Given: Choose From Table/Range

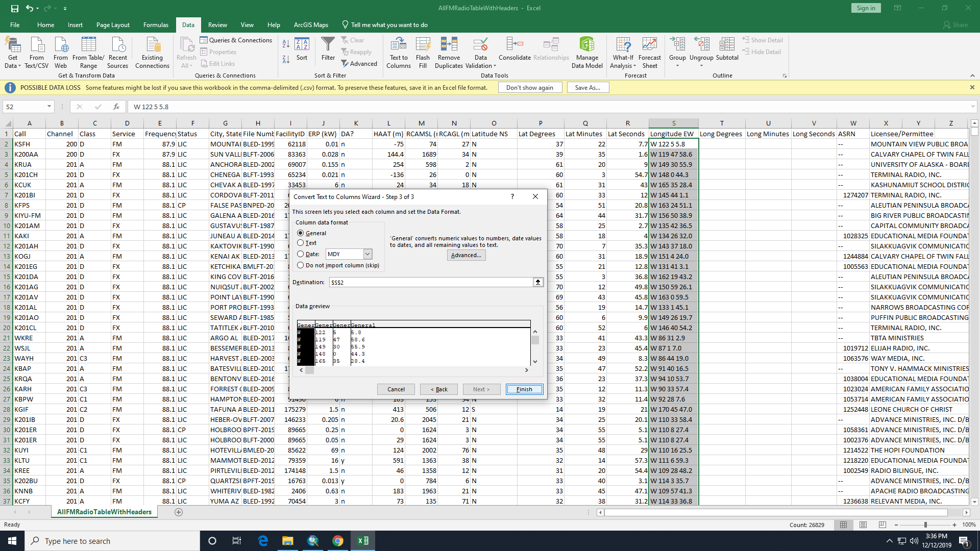Looking at the screenshot, I should [88, 53].
